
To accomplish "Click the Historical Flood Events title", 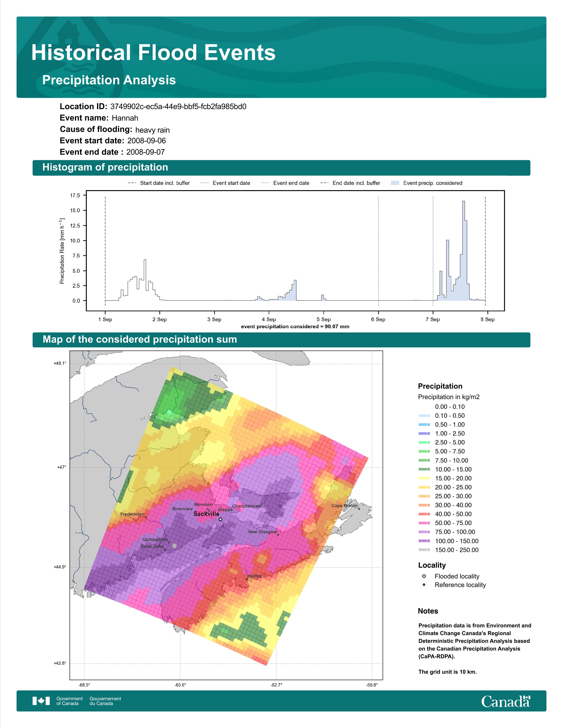I will [x=153, y=53].
